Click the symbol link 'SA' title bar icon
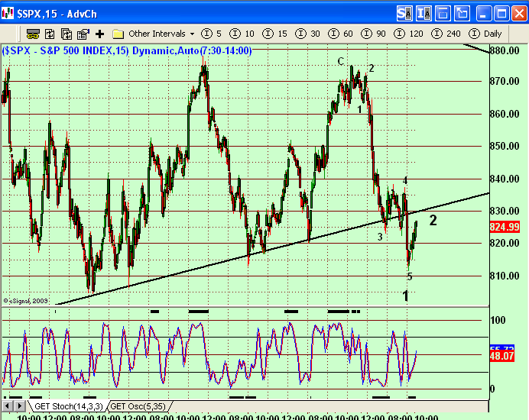This screenshot has width=529, height=420. pyautogui.click(x=404, y=14)
